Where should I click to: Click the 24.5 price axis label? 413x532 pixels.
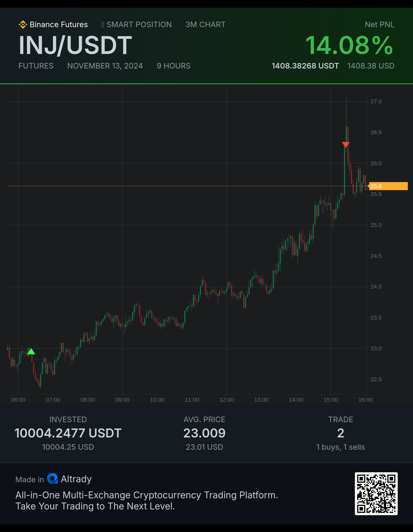pyautogui.click(x=376, y=256)
